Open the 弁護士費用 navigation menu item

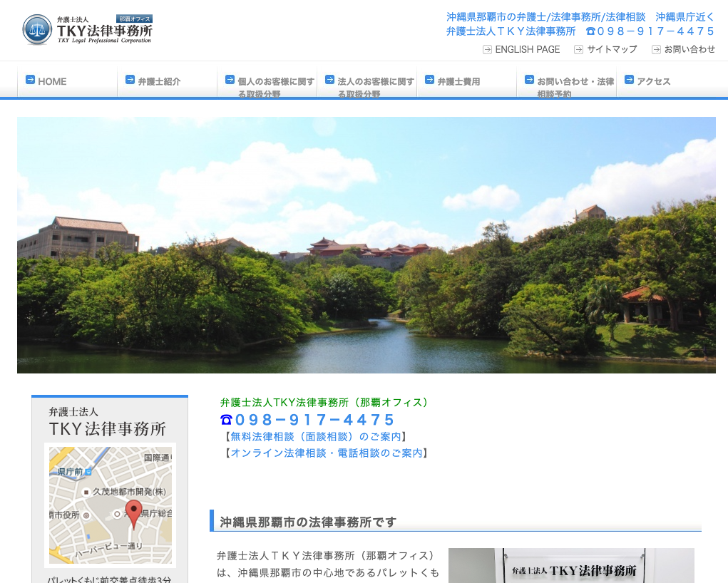point(458,81)
